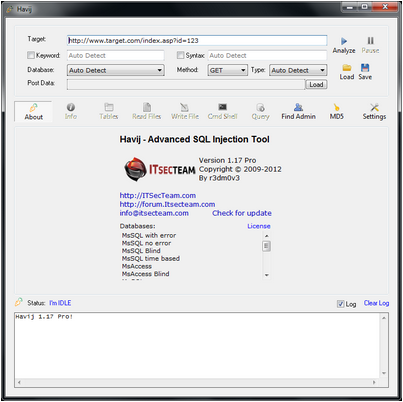
Task: Click the carrot icon beside Status
Action: [x=19, y=302]
